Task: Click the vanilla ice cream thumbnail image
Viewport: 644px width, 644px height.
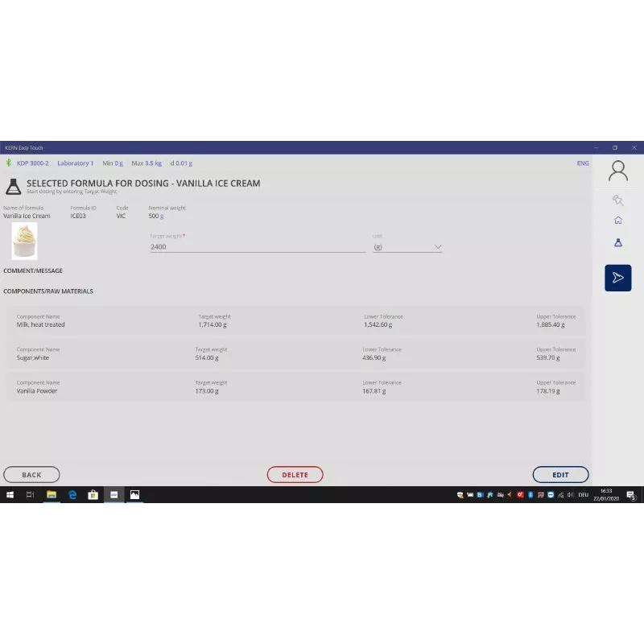Action: click(24, 240)
